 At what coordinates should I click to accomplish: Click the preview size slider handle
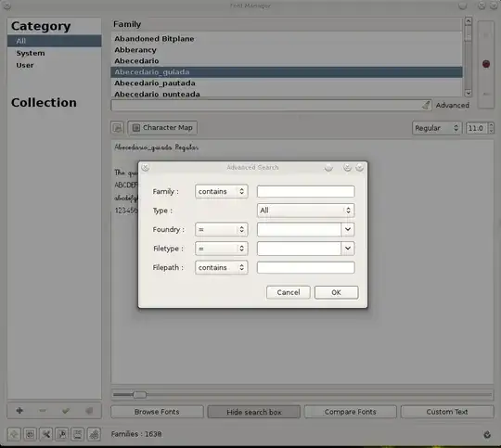click(139, 394)
